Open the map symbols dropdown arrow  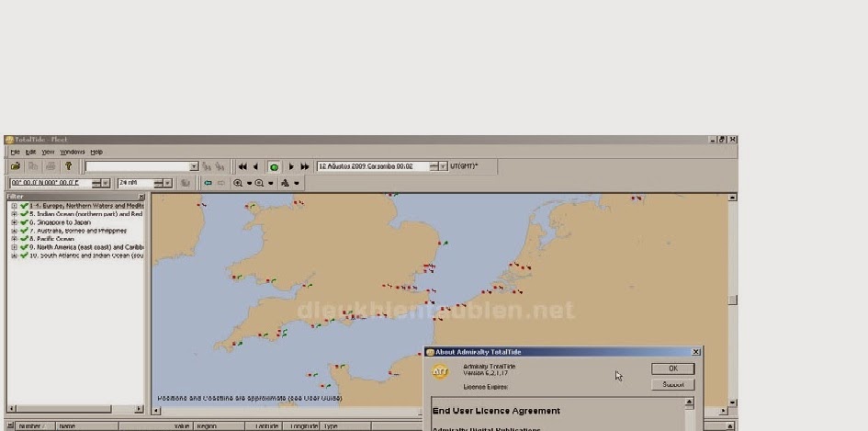point(297,184)
